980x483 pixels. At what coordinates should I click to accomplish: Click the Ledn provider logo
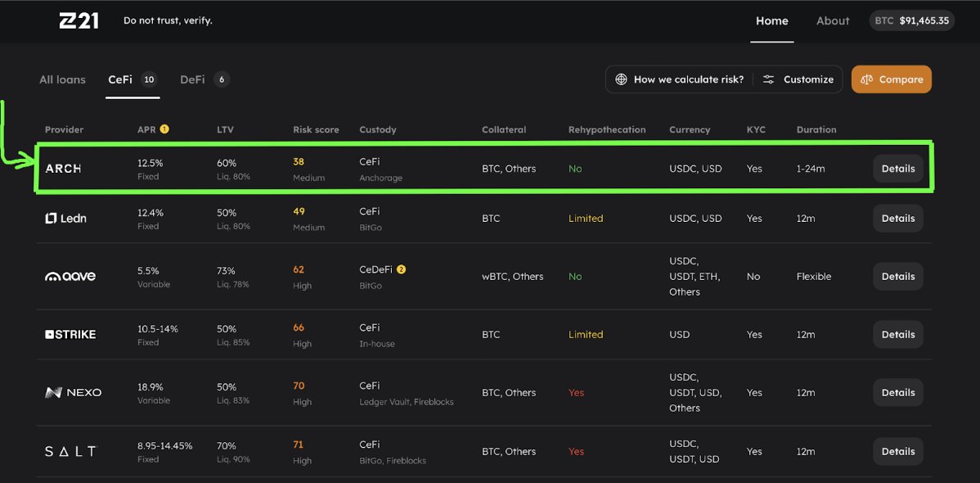tap(65, 219)
